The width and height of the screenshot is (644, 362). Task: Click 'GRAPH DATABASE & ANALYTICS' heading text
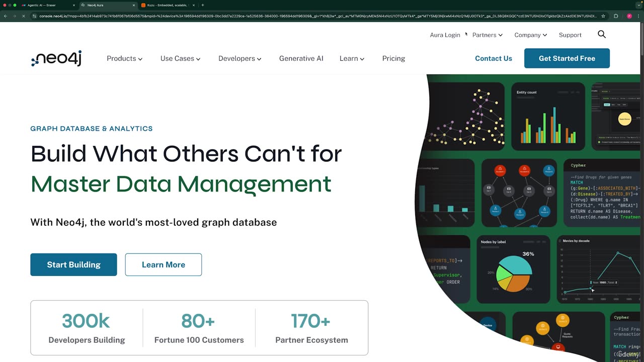click(92, 129)
